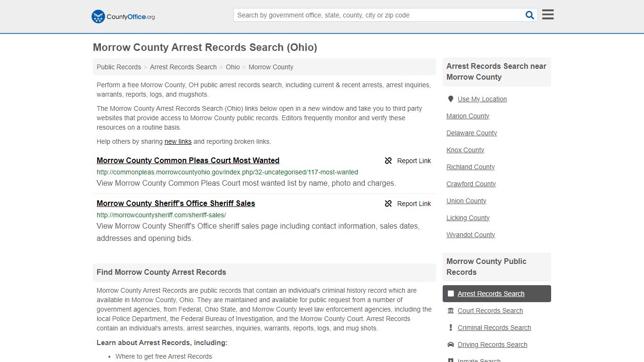Click broken-link icon for Sheriff Sales

click(x=388, y=204)
